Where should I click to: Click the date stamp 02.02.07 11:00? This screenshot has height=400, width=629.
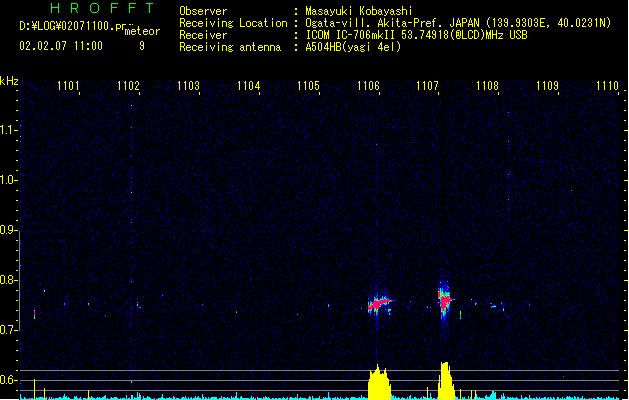(x=61, y=46)
